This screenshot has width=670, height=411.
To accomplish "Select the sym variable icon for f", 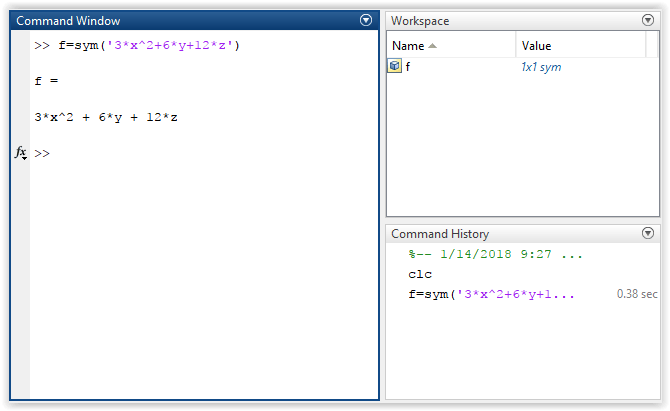I will [394, 66].
